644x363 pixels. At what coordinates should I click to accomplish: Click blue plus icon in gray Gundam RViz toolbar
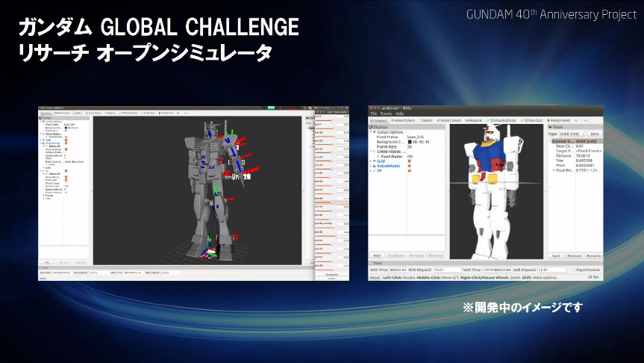point(178,113)
